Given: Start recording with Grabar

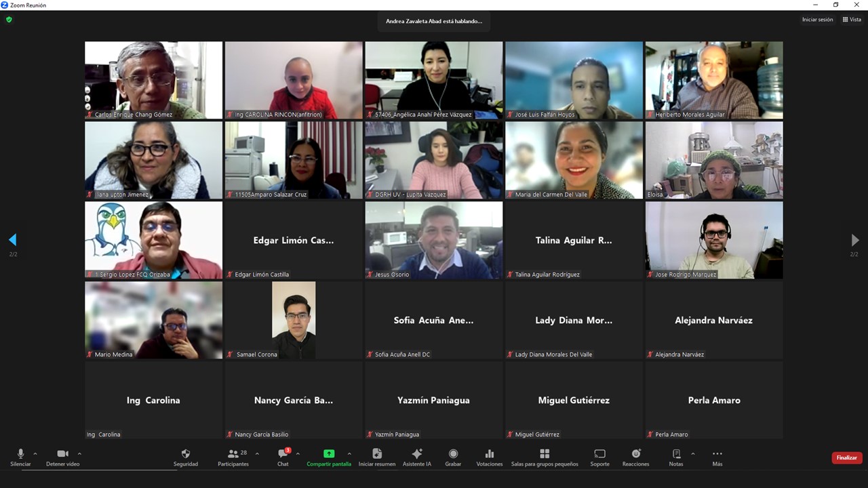Looking at the screenshot, I should (x=453, y=454).
